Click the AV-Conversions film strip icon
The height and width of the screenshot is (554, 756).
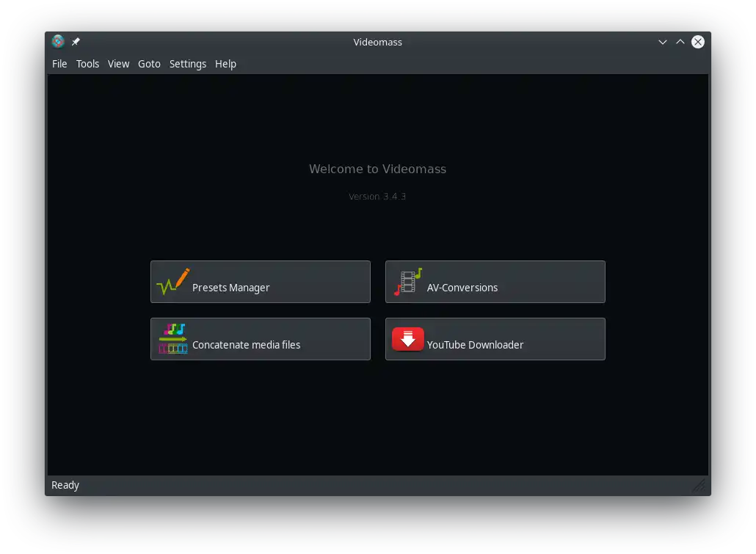(408, 282)
